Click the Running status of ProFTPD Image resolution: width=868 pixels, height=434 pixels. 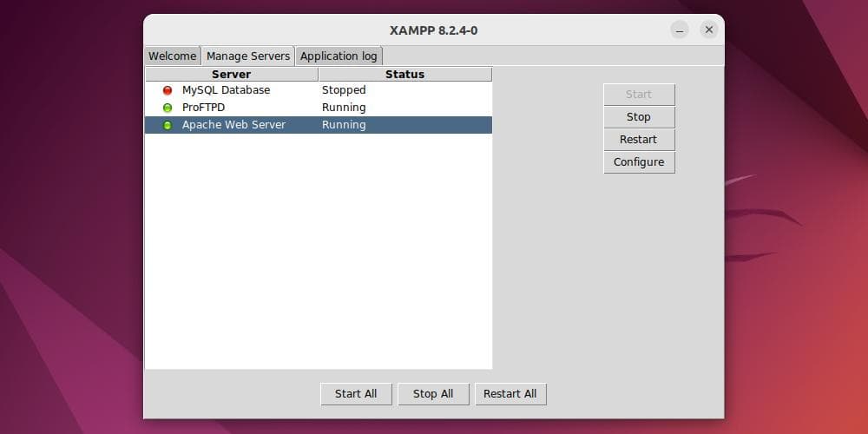coord(344,108)
